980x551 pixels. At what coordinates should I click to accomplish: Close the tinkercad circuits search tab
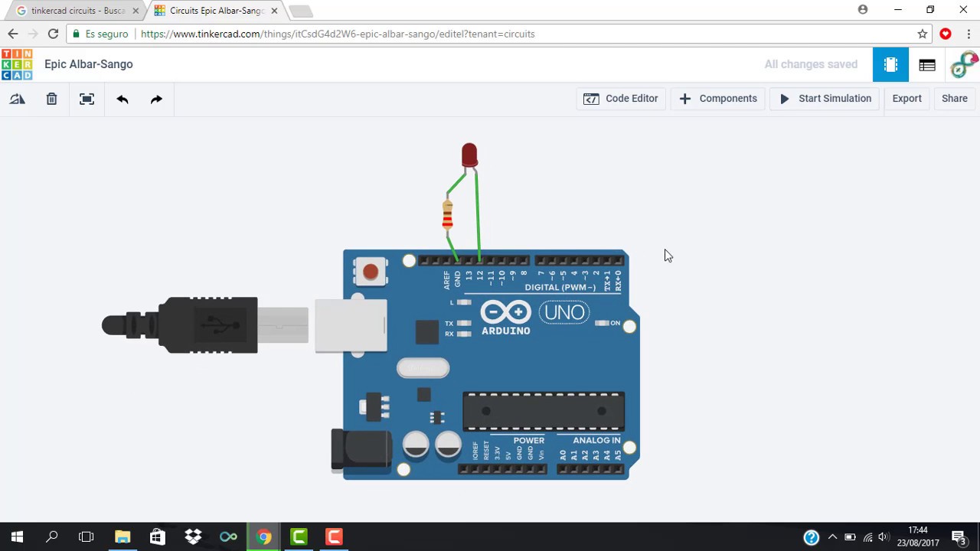[x=136, y=11]
